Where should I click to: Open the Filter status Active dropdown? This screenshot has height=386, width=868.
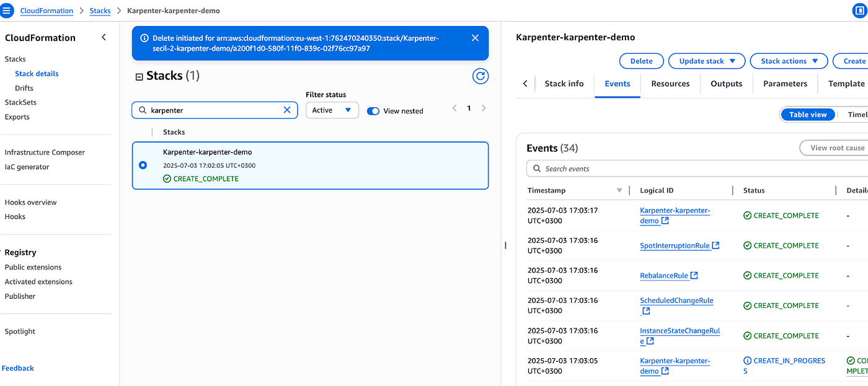[332, 110]
